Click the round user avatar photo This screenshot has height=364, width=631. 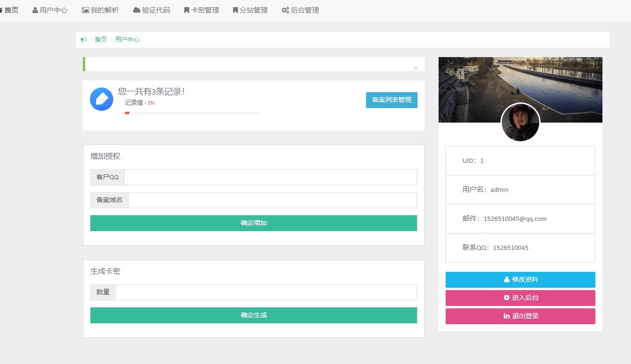click(520, 123)
